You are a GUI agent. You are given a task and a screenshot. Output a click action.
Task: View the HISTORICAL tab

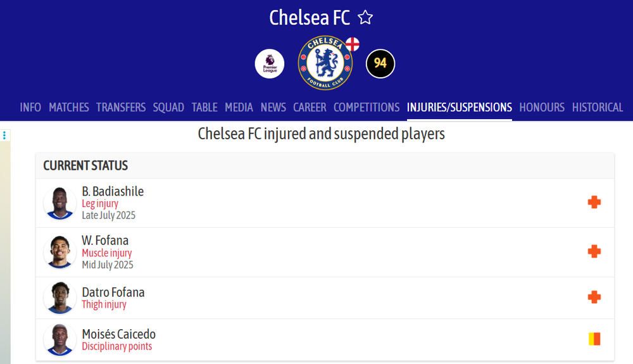tap(598, 108)
